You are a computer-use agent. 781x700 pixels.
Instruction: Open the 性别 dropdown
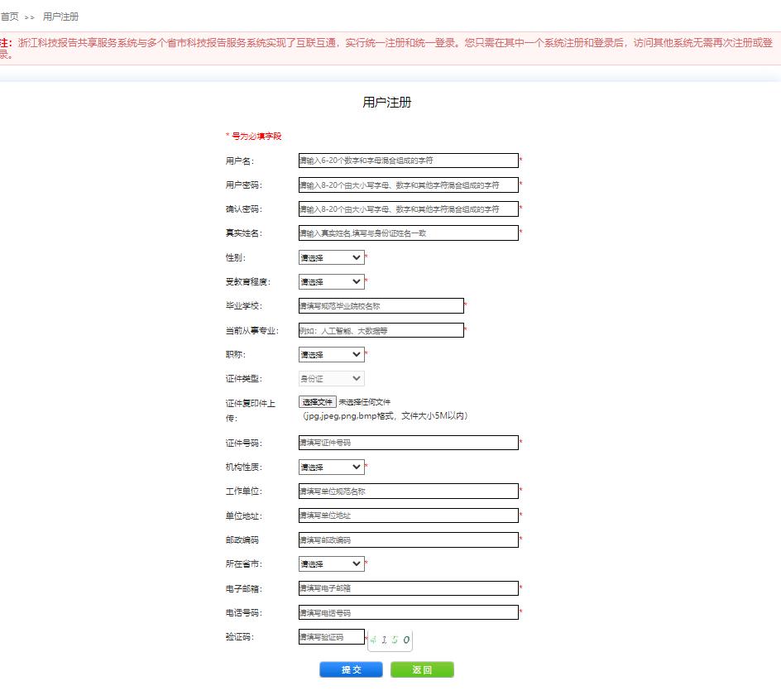click(x=331, y=258)
